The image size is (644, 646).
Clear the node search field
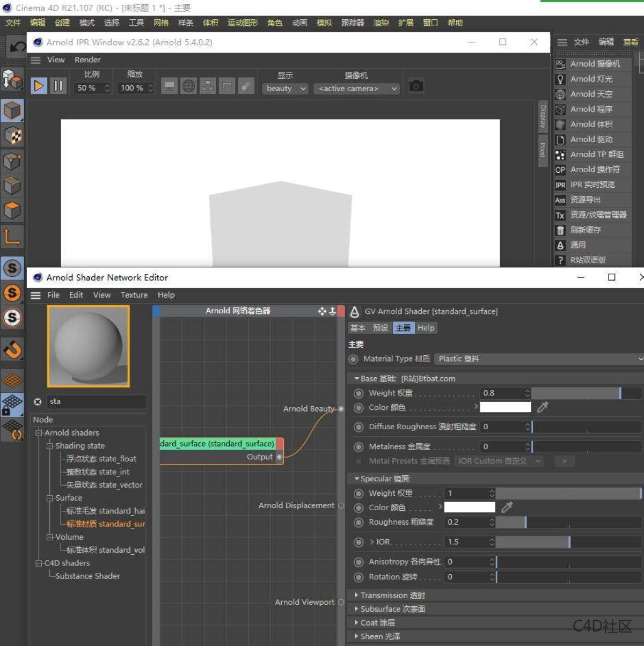(38, 402)
